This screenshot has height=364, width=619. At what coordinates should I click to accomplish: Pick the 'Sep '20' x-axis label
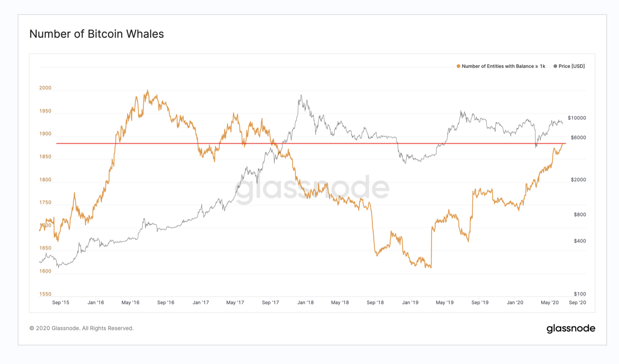577,302
